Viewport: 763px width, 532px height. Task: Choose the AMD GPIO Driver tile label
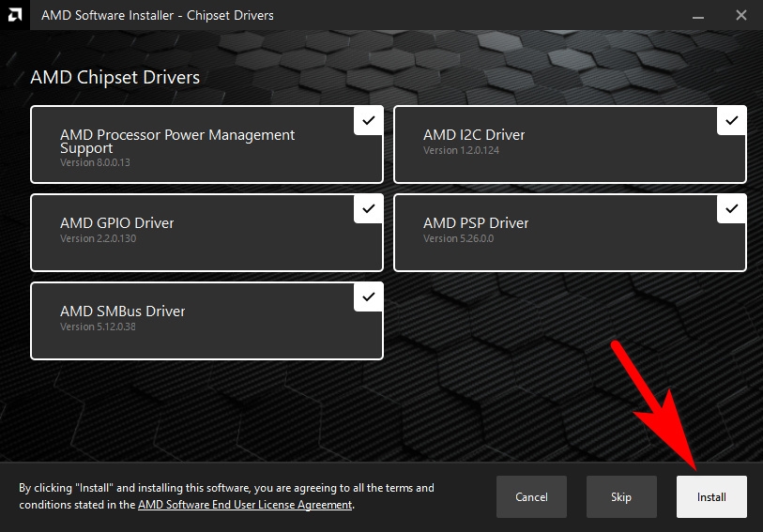click(x=116, y=223)
